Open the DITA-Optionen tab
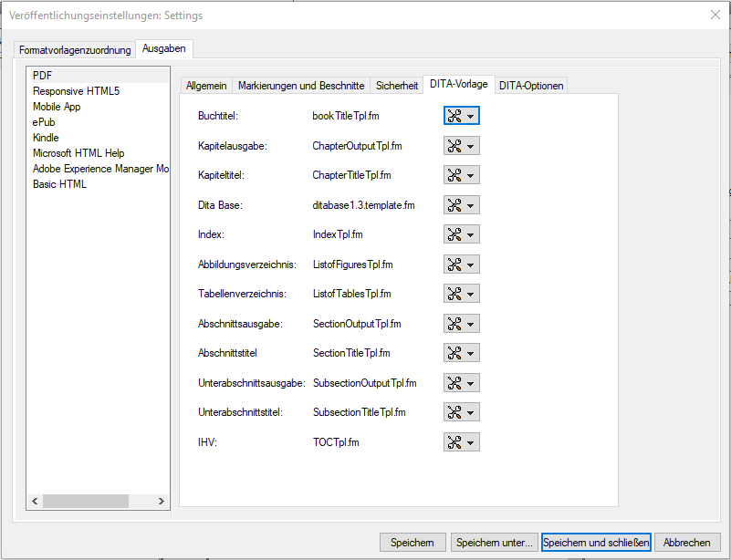731x560 pixels. pos(531,84)
